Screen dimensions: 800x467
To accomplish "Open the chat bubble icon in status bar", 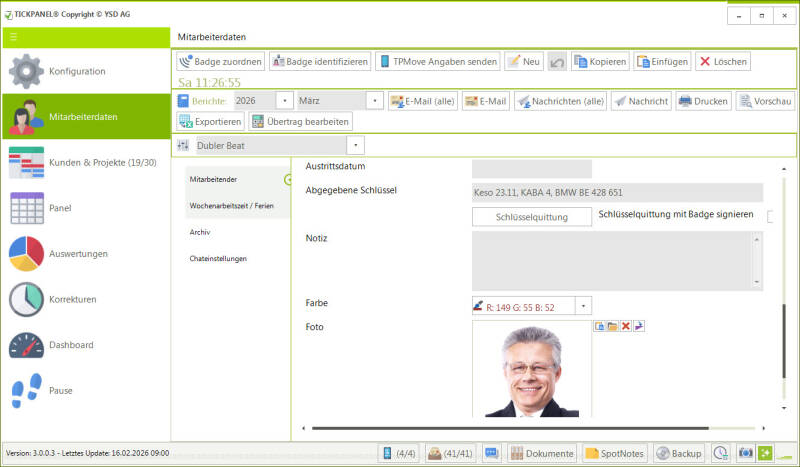I will pyautogui.click(x=492, y=453).
